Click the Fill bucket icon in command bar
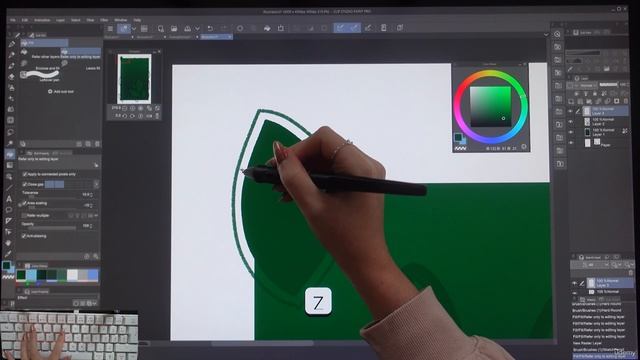The width and height of the screenshot is (640, 360). [267, 28]
